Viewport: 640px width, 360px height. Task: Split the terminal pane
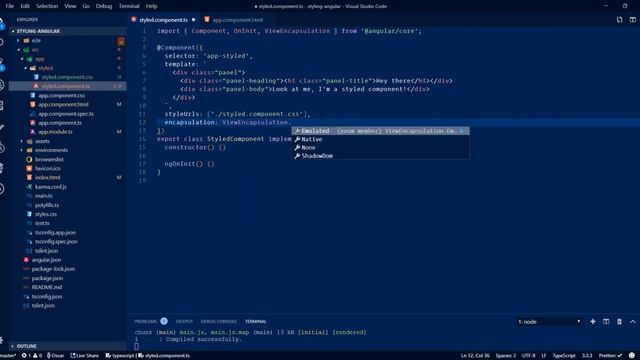pos(606,322)
